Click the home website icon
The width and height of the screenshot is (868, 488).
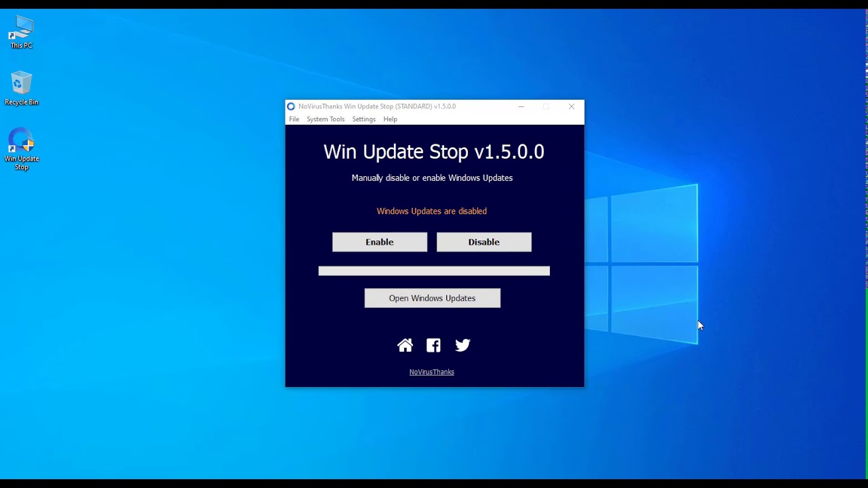coord(405,346)
